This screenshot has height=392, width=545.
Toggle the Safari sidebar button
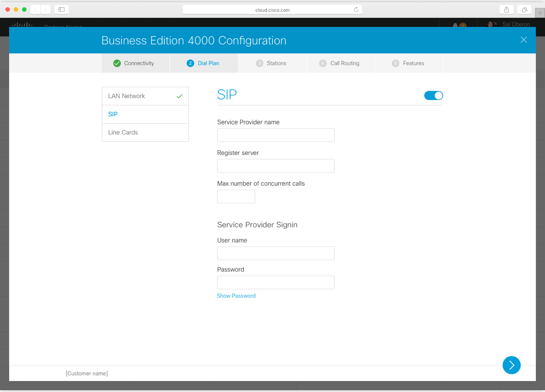point(61,9)
